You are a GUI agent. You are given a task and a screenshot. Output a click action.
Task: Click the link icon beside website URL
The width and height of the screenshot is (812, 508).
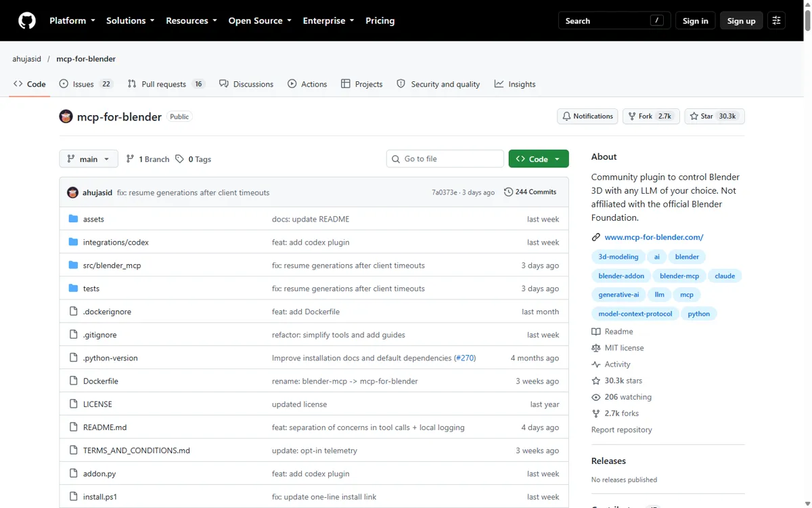click(x=595, y=237)
